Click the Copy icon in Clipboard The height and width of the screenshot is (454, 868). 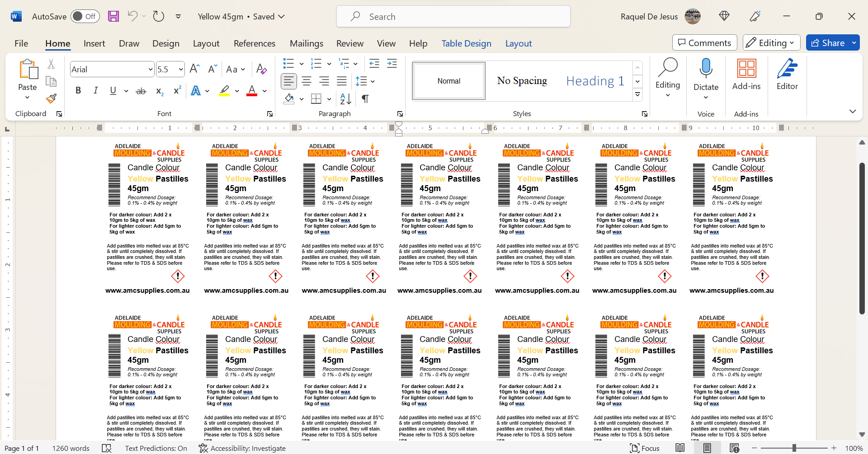51,81
